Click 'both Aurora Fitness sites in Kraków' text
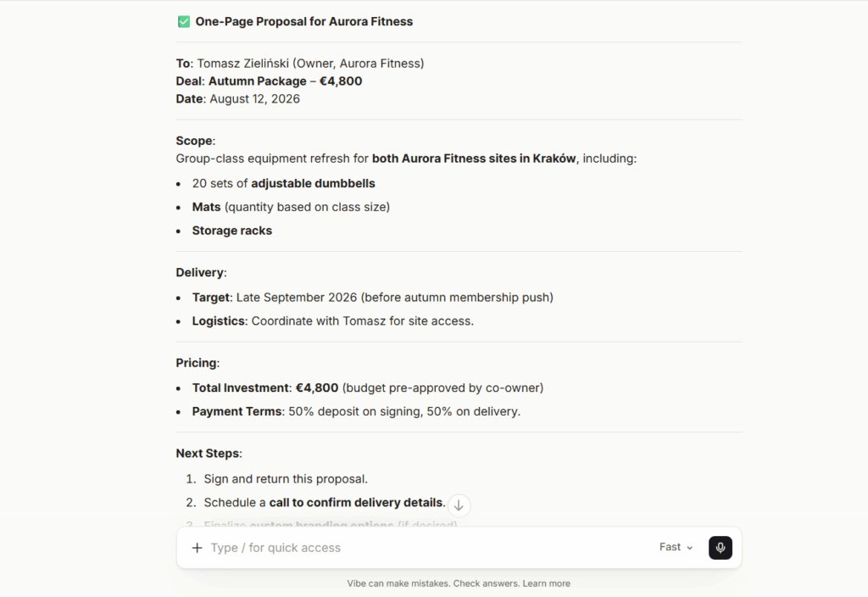Screen dimensions: 868x597 coord(474,159)
